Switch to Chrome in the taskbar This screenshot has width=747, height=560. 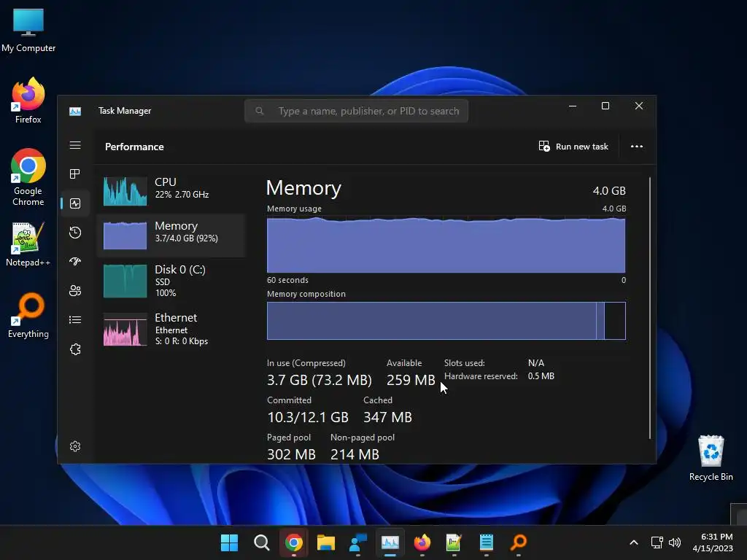[293, 542]
